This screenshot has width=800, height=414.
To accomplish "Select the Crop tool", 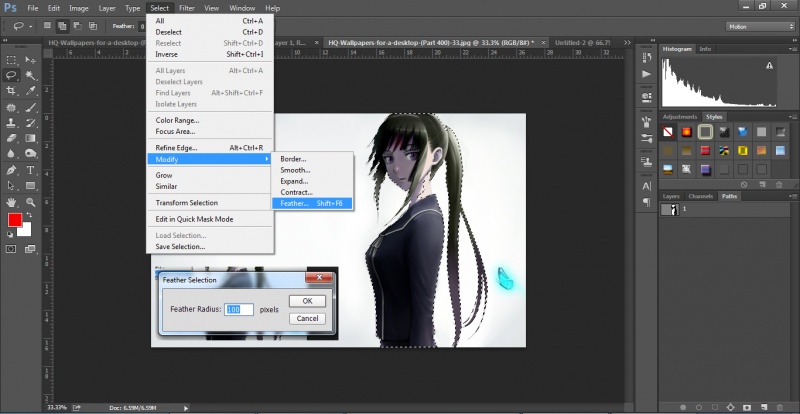I will click(x=11, y=90).
